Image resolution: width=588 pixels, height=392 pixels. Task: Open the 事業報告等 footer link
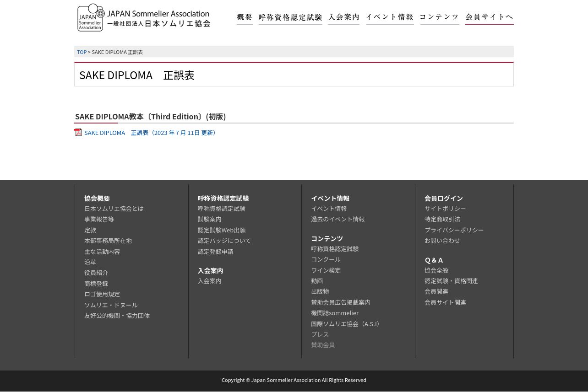(99, 219)
